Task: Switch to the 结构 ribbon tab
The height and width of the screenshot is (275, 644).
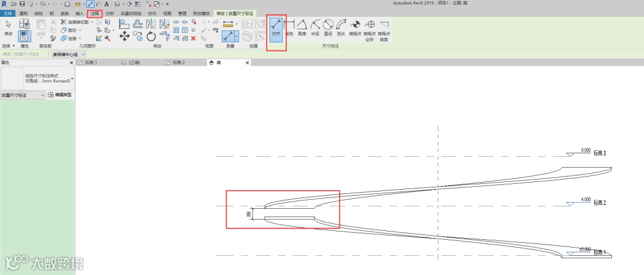Action: (x=39, y=13)
